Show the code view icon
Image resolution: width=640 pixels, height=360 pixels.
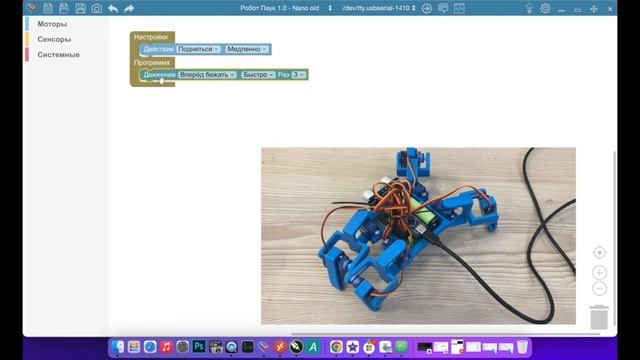(459, 8)
